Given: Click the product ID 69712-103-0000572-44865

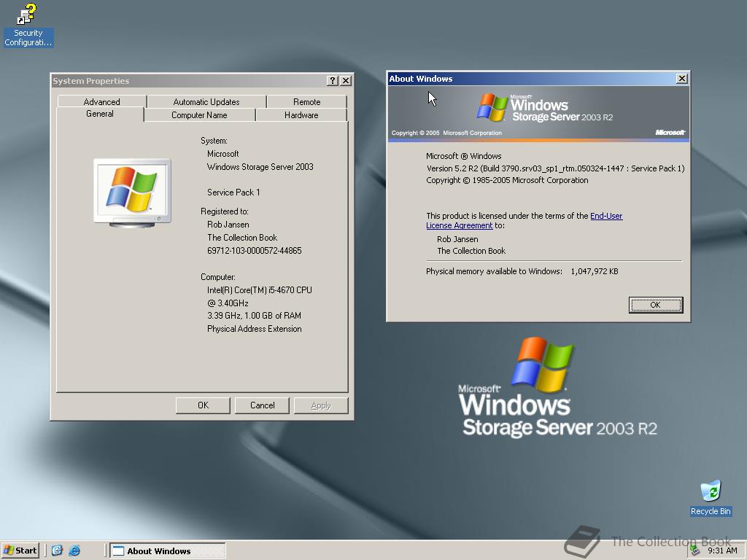Looking at the screenshot, I should coord(255,251).
